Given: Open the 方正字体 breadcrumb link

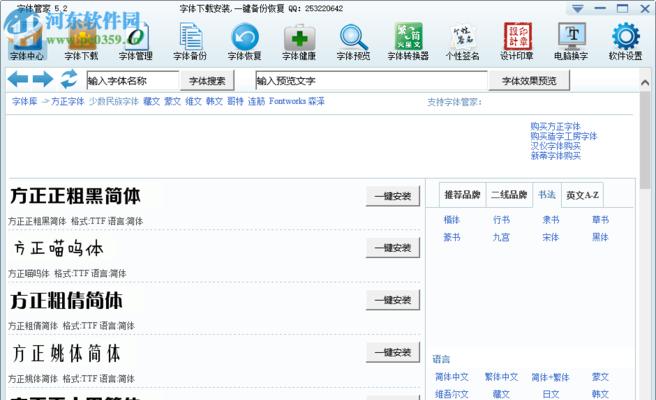Looking at the screenshot, I should (x=67, y=101).
